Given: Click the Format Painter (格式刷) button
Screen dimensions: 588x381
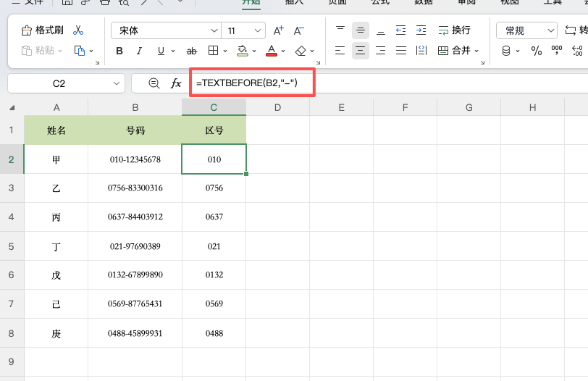Looking at the screenshot, I should point(43,30).
